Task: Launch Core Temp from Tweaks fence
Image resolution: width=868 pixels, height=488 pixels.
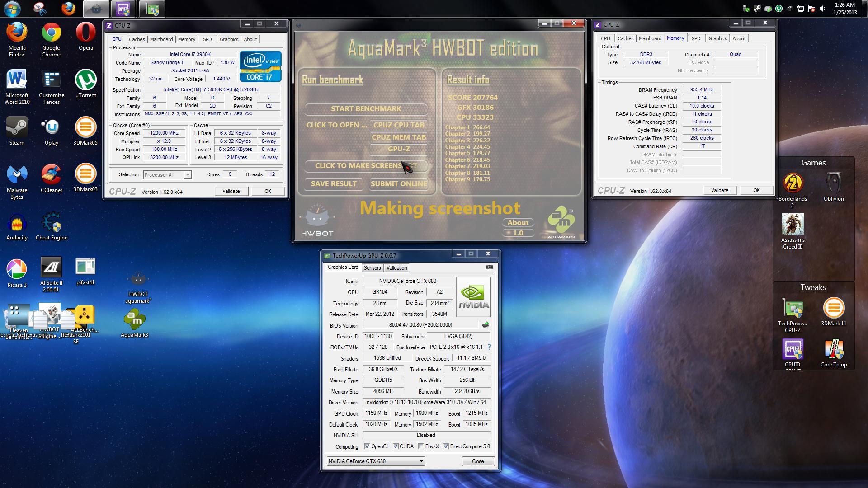Action: (834, 353)
